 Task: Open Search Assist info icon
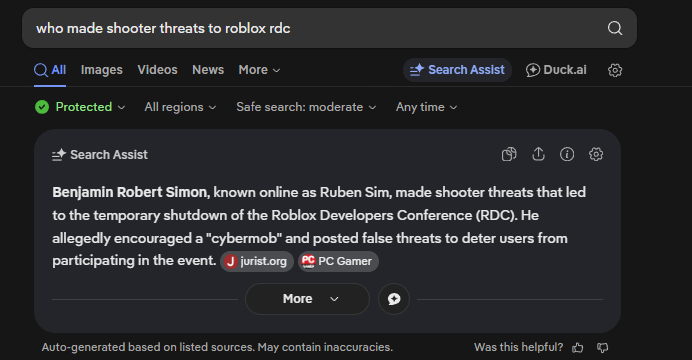click(x=567, y=154)
